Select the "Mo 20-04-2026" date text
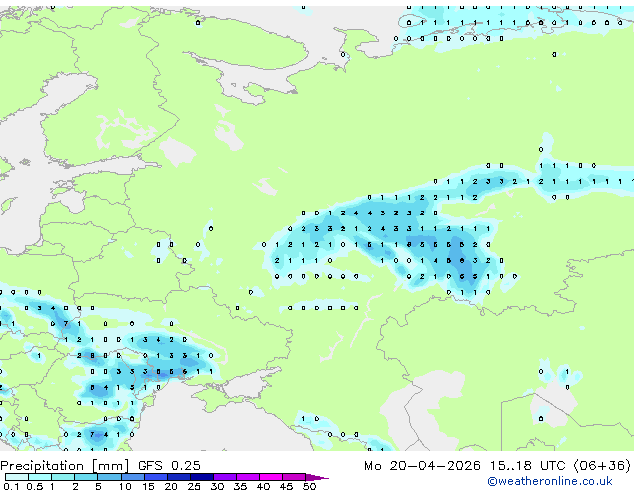The width and height of the screenshot is (634, 490). pos(423,466)
